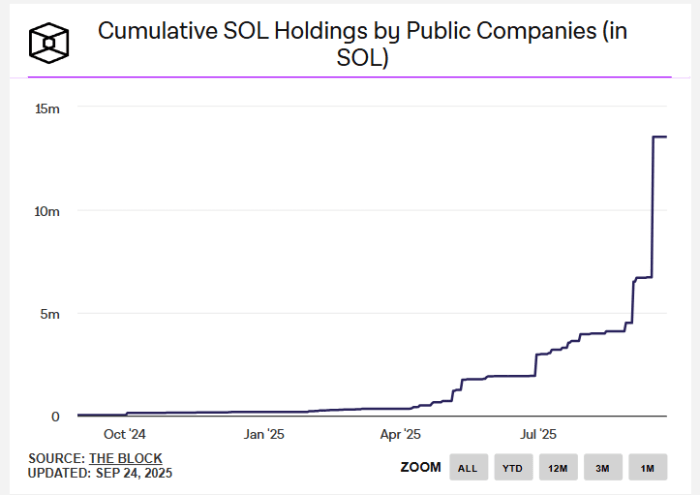Image resolution: width=700 pixels, height=495 pixels.
Task: Click the line's top plateau near 13.5m
Action: click(660, 137)
